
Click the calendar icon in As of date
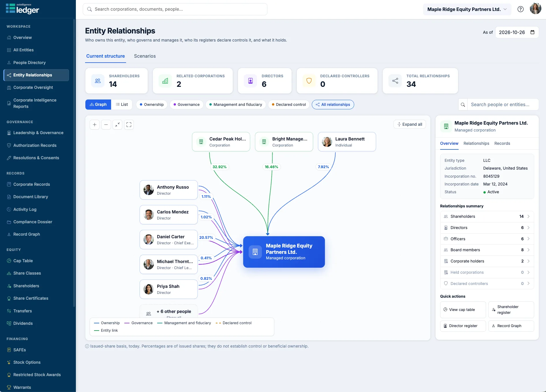click(x=532, y=32)
